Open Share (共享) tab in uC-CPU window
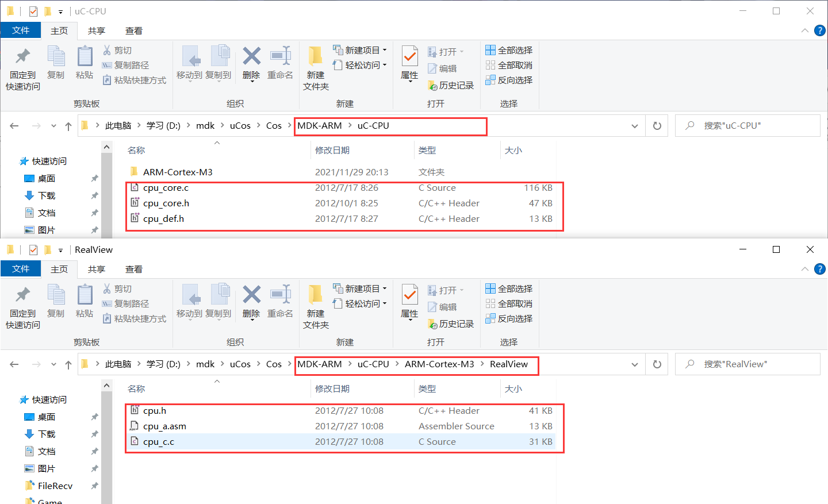The height and width of the screenshot is (504, 828). click(97, 30)
